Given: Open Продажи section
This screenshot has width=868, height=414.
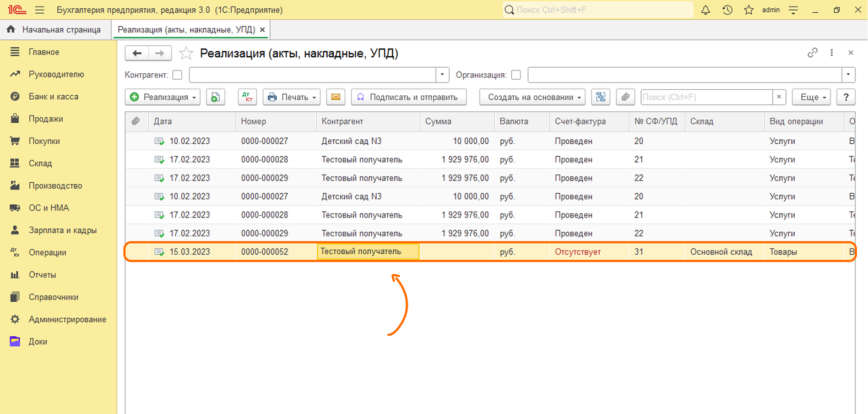Looking at the screenshot, I should 46,119.
